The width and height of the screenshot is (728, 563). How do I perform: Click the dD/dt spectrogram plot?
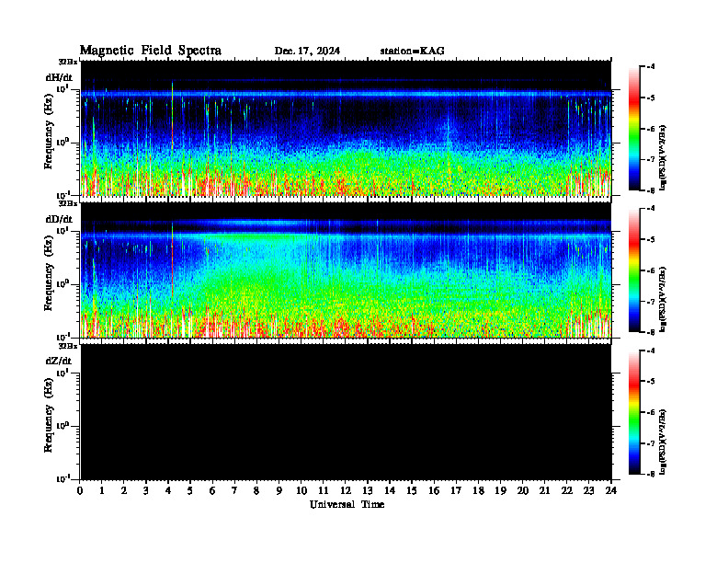(x=346, y=270)
